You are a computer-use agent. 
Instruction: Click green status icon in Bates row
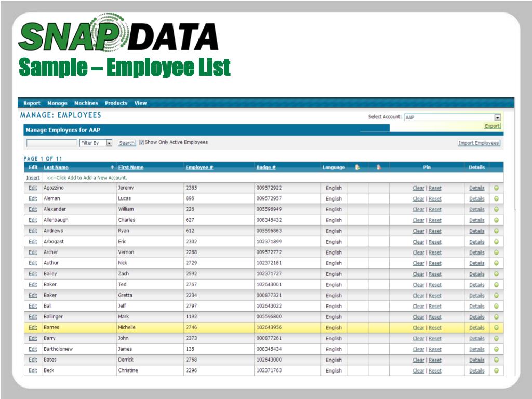(x=496, y=360)
